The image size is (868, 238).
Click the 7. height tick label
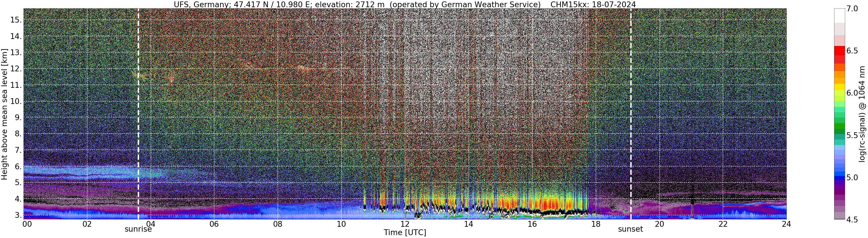click(18, 150)
